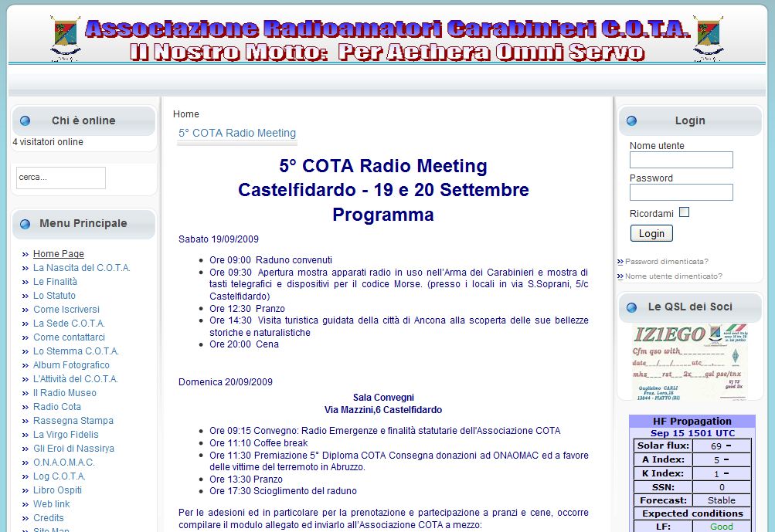Screen dimensions: 775x532
Task: Open Home Page in the main menu
Action: tap(58, 254)
